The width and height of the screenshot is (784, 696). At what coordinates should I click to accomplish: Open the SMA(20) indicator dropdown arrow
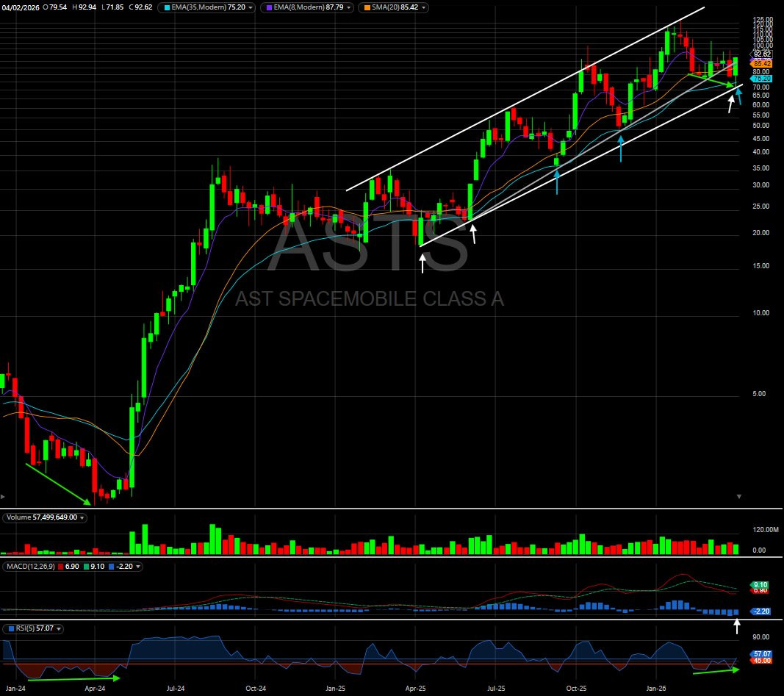[x=423, y=7]
